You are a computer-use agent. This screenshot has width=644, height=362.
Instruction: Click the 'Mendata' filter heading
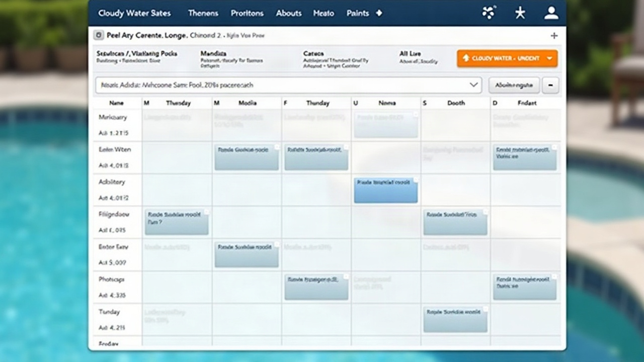click(213, 53)
